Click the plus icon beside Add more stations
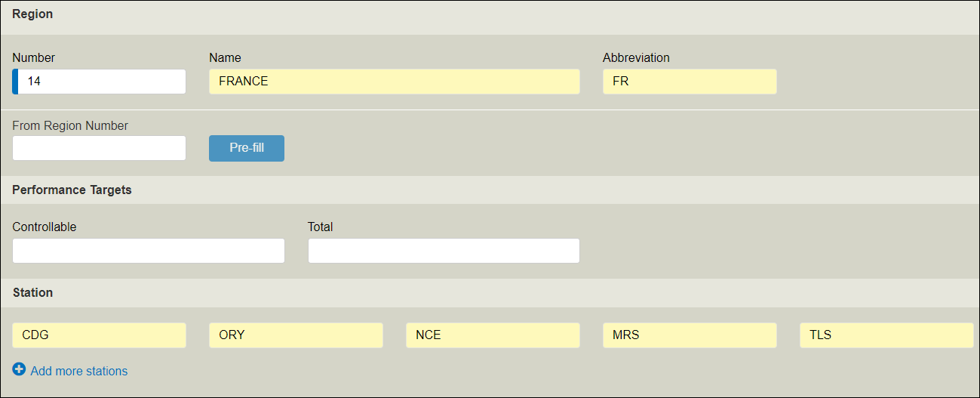The height and width of the screenshot is (398, 980). 19,370
